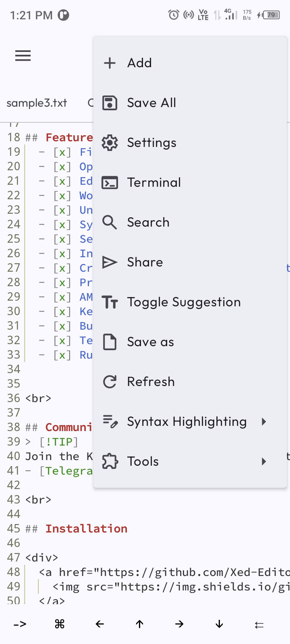This screenshot has width=290, height=644.
Task: Switch to the sample3.txt tab
Action: [37, 103]
